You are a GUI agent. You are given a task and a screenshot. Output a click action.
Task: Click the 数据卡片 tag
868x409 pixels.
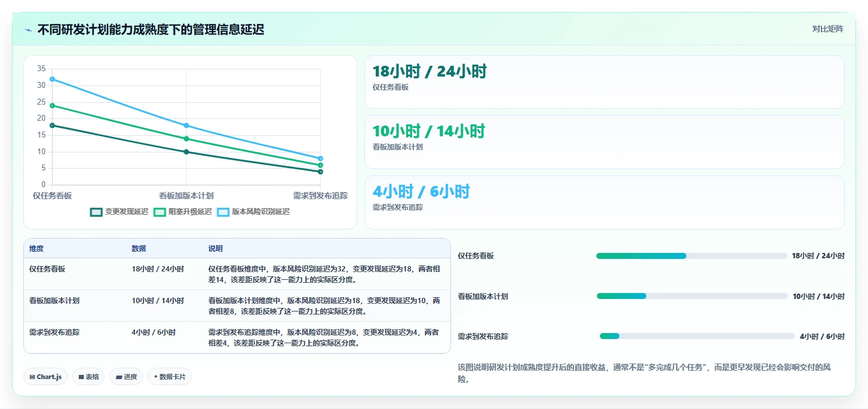click(x=170, y=377)
